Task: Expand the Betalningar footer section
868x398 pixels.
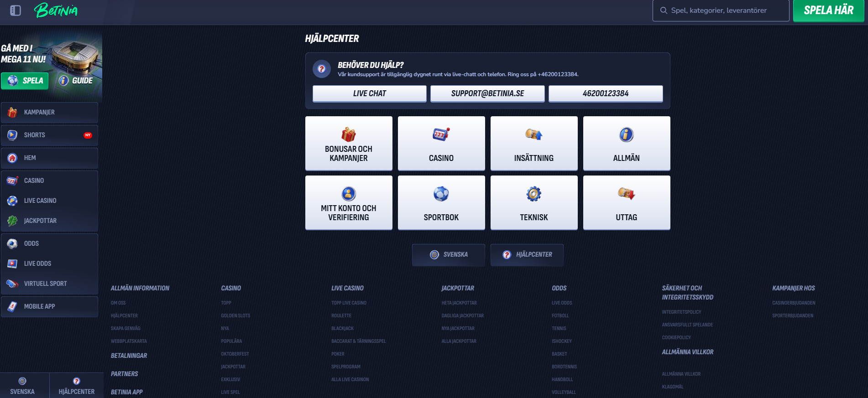Action: [x=129, y=356]
